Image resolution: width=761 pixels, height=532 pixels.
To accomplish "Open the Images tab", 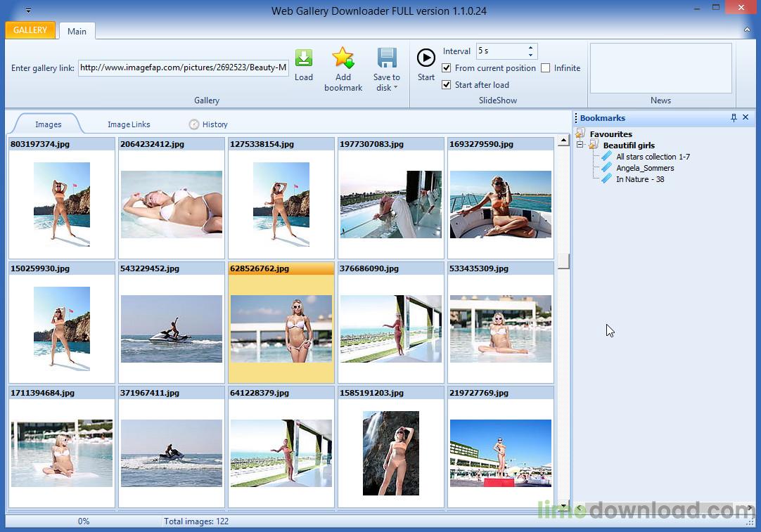I will tap(48, 124).
